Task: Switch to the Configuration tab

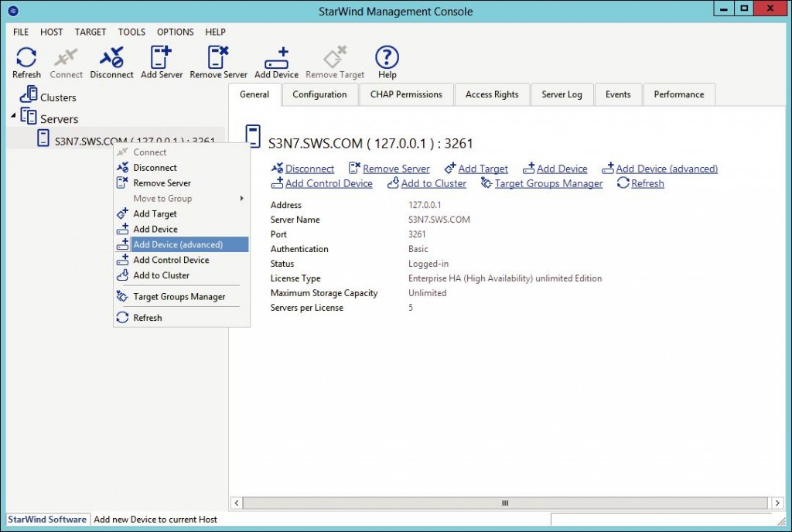Action: (x=319, y=94)
